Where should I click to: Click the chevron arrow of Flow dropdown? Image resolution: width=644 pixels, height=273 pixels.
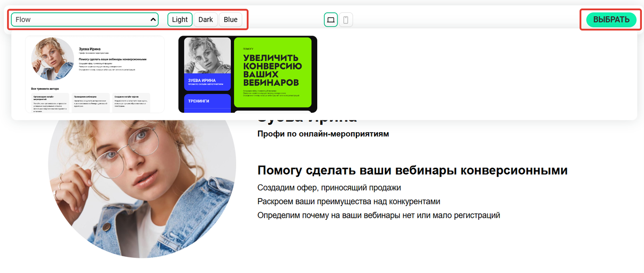point(153,20)
